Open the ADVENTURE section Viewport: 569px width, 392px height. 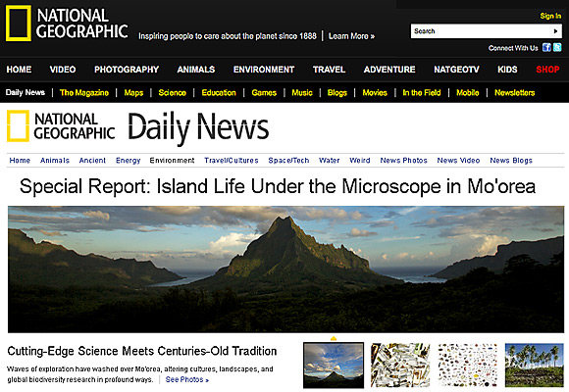coord(389,70)
